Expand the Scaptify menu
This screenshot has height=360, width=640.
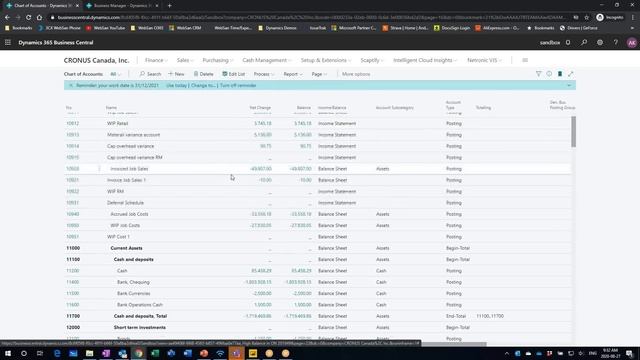pyautogui.click(x=371, y=60)
